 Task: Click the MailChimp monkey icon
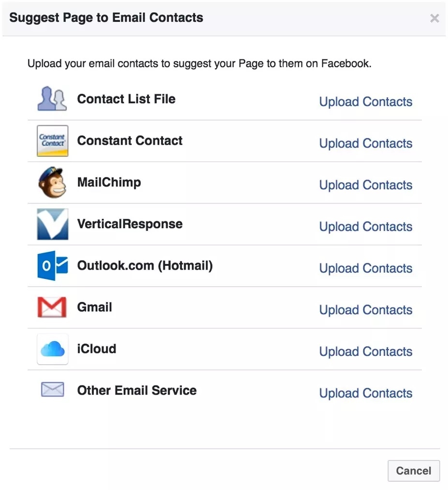coord(52,182)
